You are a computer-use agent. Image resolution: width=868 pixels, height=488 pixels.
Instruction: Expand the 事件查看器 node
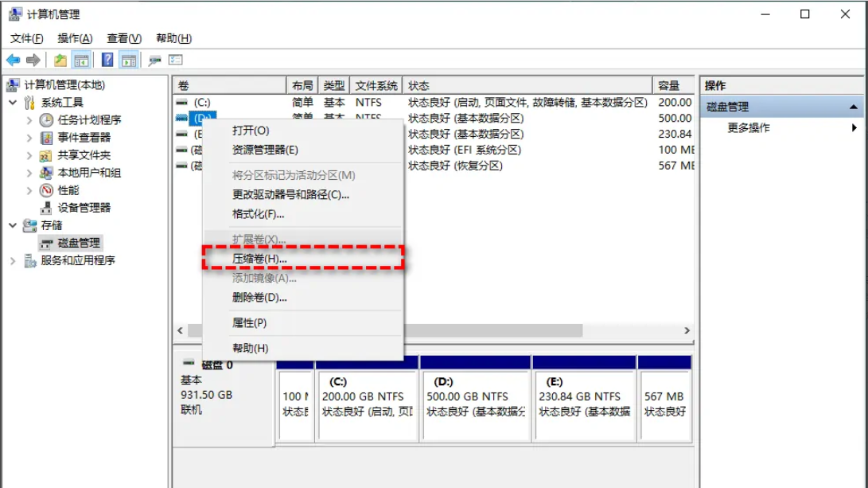click(x=29, y=138)
